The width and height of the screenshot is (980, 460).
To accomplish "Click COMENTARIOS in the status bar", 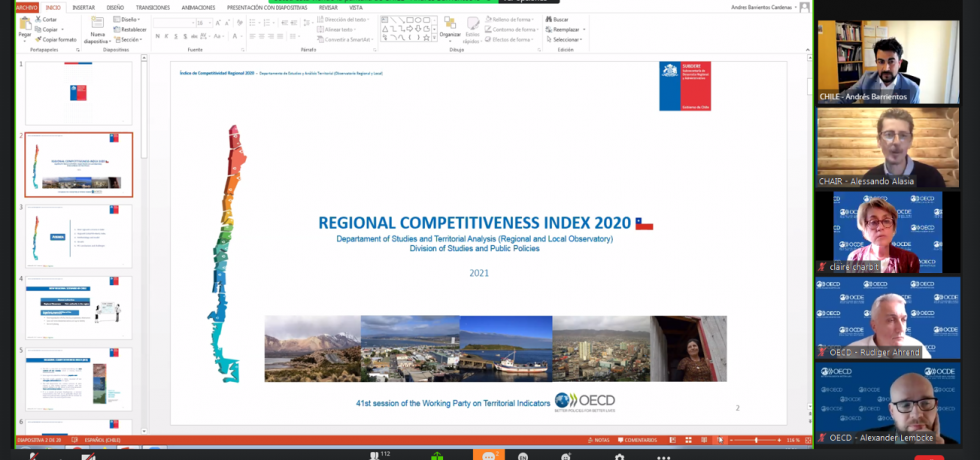I will pos(638,440).
